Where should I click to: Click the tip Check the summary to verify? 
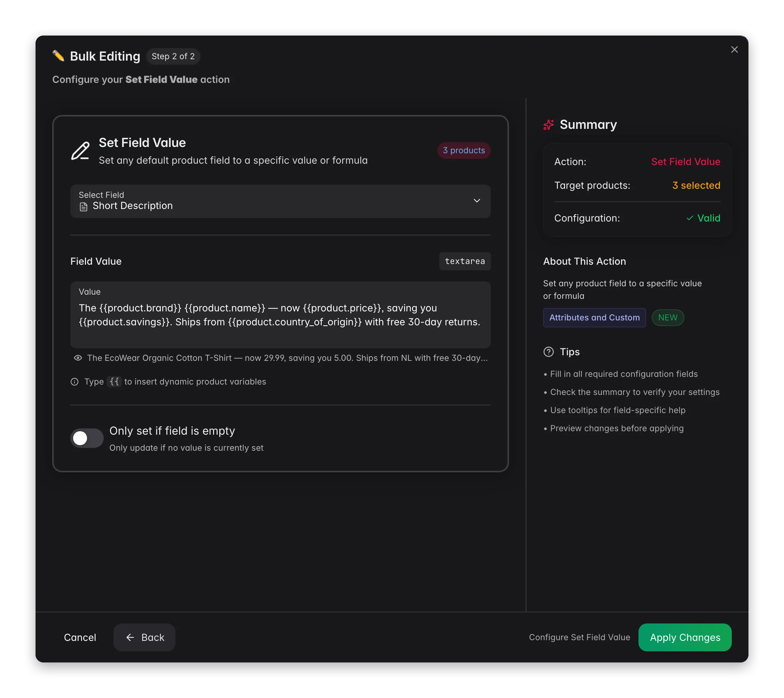[x=634, y=392]
